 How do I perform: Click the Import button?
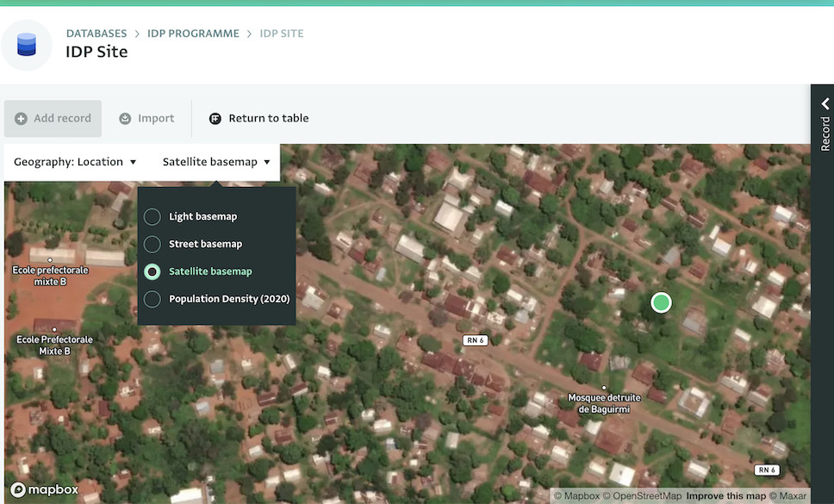[146, 119]
